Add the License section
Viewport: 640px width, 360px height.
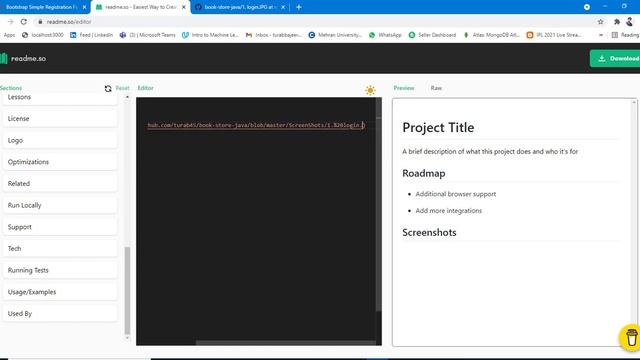click(60, 119)
